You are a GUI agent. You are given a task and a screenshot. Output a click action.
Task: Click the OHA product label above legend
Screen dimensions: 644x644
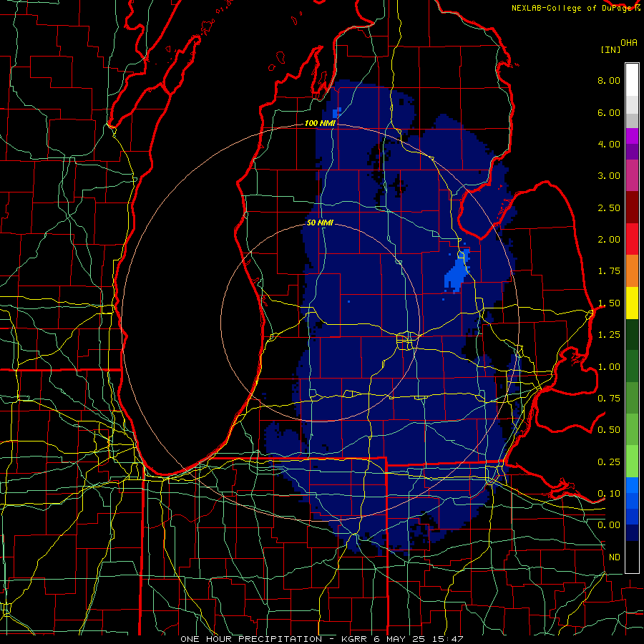629,43
